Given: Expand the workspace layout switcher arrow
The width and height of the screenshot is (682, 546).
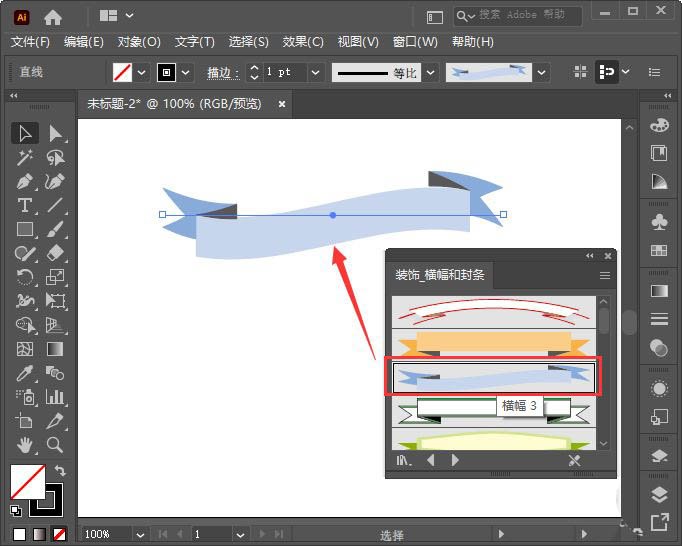Looking at the screenshot, I should 130,16.
